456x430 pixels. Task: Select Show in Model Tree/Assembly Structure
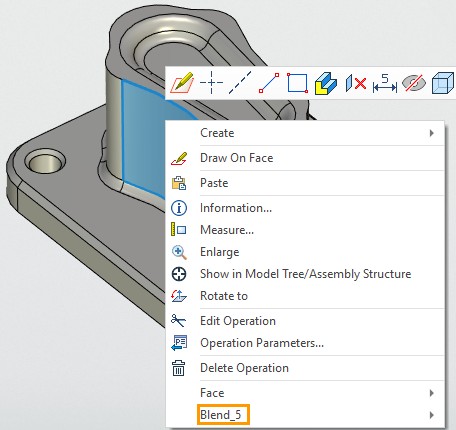[x=305, y=274]
